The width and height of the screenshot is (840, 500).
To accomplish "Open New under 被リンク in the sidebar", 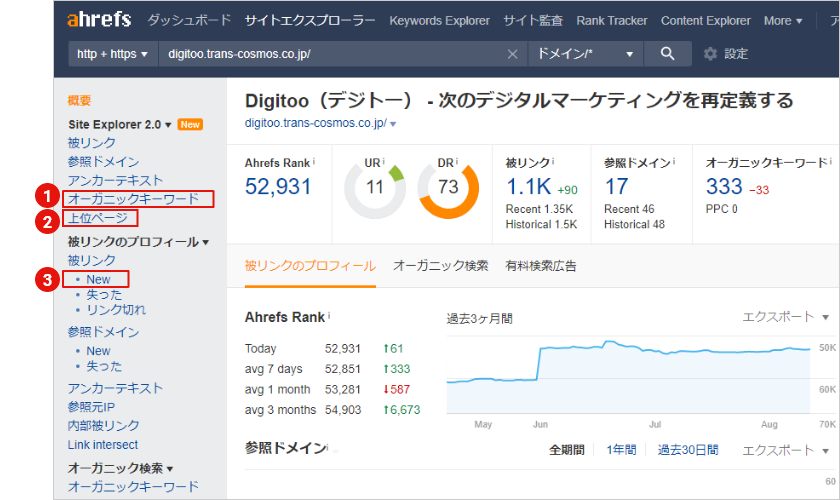I will 99,279.
